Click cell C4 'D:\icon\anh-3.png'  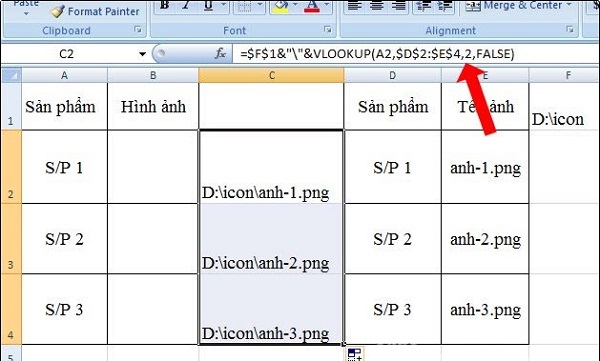271,309
